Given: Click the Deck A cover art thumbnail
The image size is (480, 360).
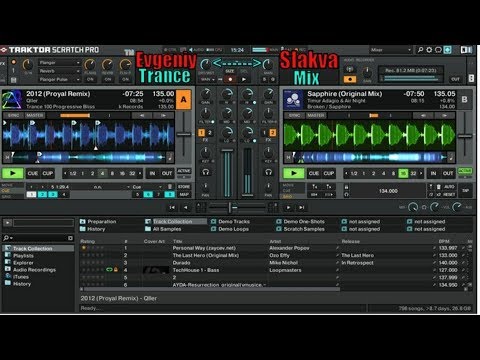Looking at the screenshot, I should point(12,100).
